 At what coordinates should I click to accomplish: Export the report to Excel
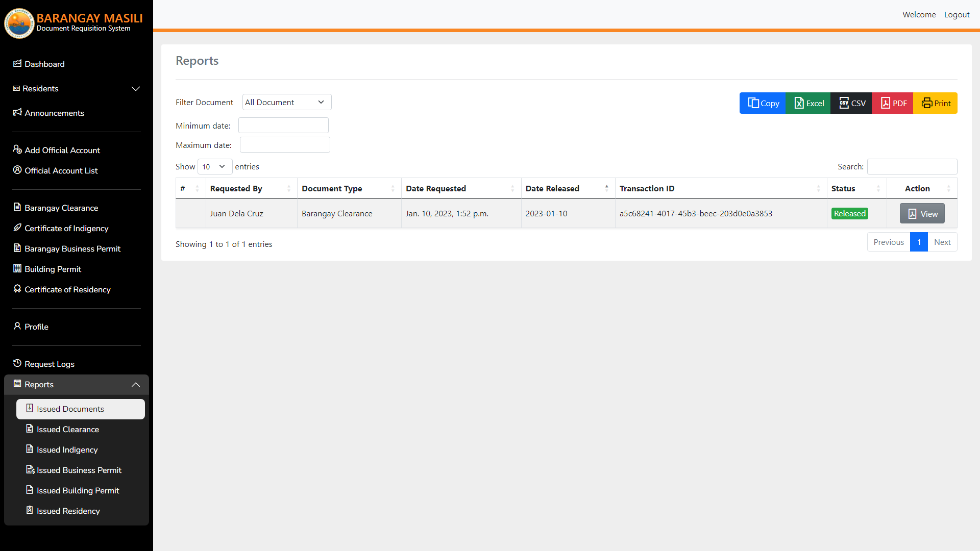pyautogui.click(x=808, y=103)
